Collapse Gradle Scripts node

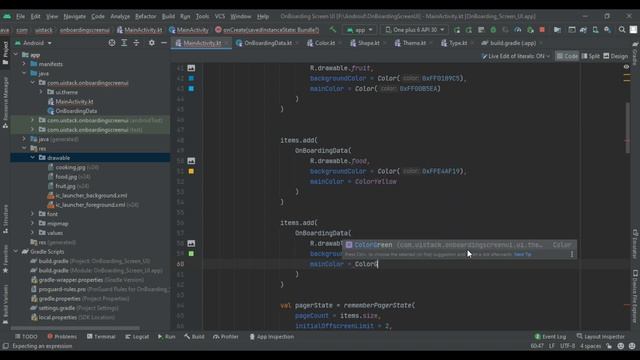point(16,251)
